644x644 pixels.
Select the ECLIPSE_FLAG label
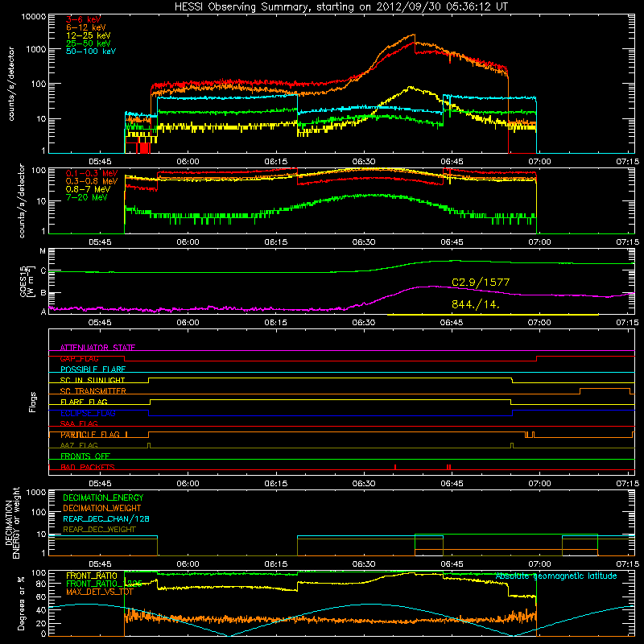(88, 413)
